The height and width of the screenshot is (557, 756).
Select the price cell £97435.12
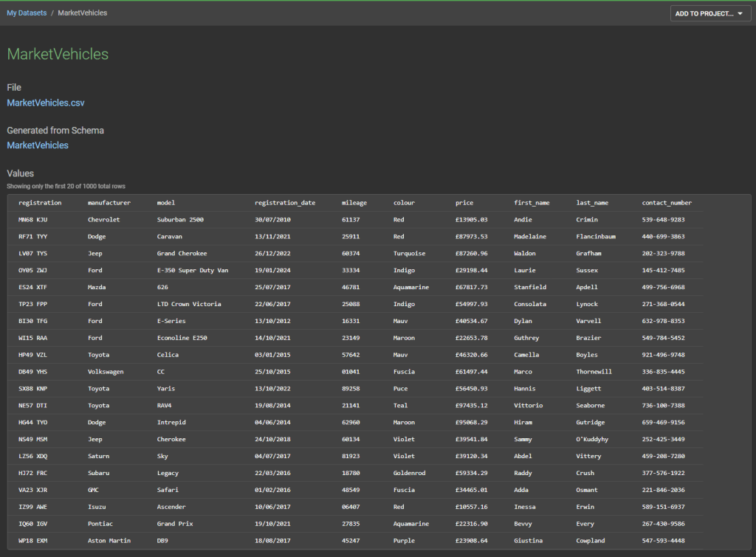pyautogui.click(x=471, y=406)
